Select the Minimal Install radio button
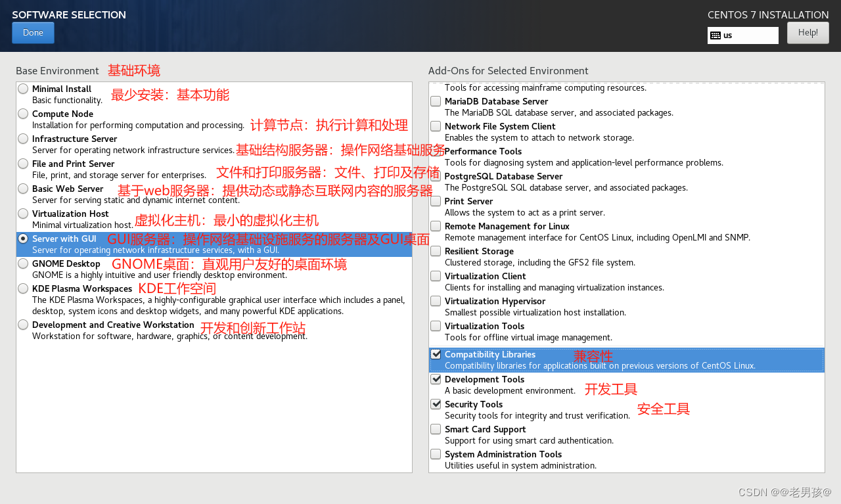Viewport: 841px width, 504px height. click(x=24, y=89)
